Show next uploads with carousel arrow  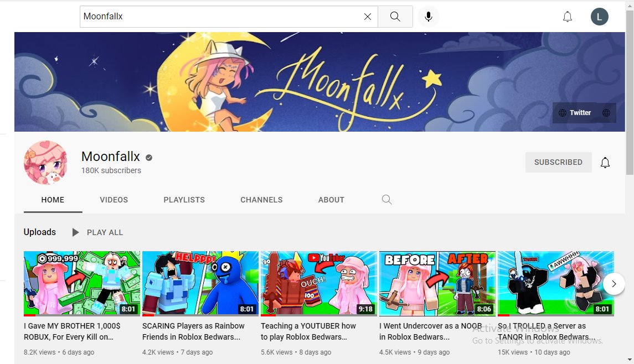tap(614, 284)
